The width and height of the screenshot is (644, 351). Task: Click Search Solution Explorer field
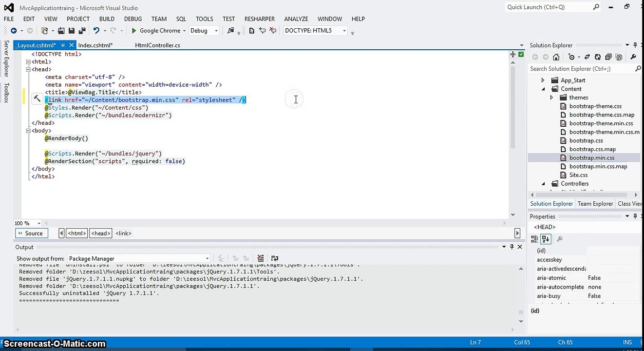click(x=582, y=69)
